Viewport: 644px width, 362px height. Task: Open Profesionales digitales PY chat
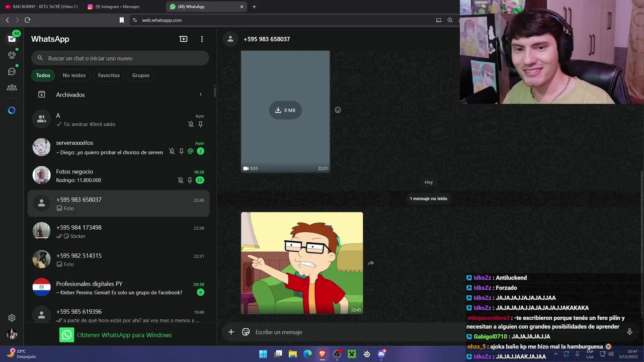[x=119, y=288]
